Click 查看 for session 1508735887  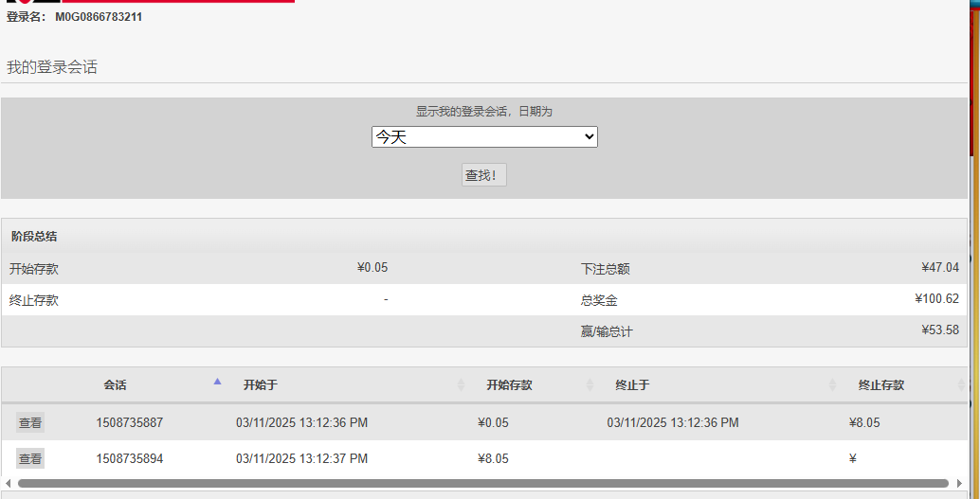[x=30, y=423]
